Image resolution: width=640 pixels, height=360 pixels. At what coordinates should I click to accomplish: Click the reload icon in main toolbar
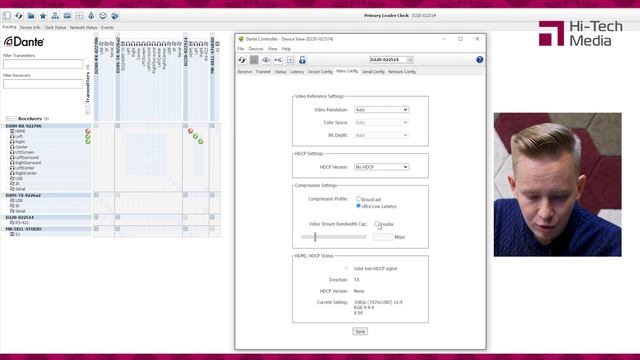[19, 16]
